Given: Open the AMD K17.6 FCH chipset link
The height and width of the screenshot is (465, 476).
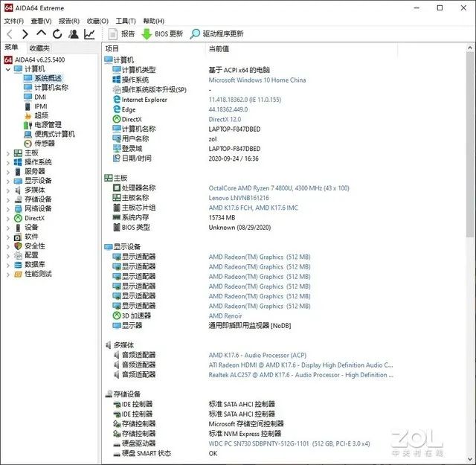Looking at the screenshot, I should [253, 208].
